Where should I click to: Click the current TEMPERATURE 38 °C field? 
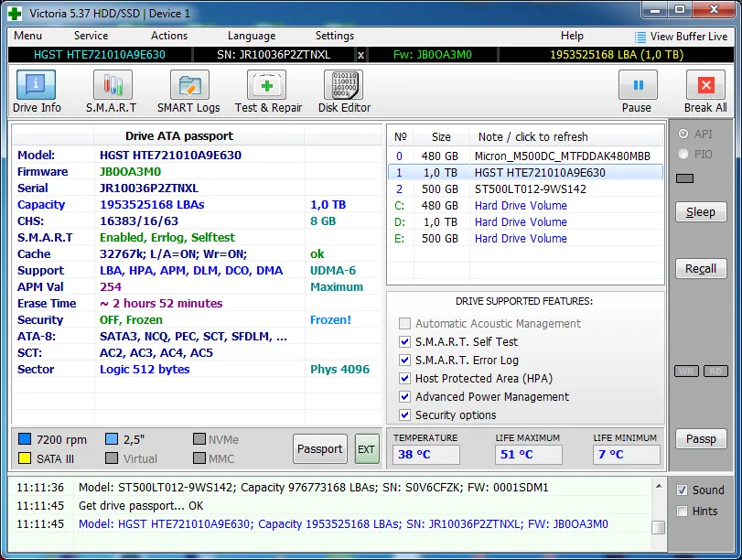coord(425,455)
